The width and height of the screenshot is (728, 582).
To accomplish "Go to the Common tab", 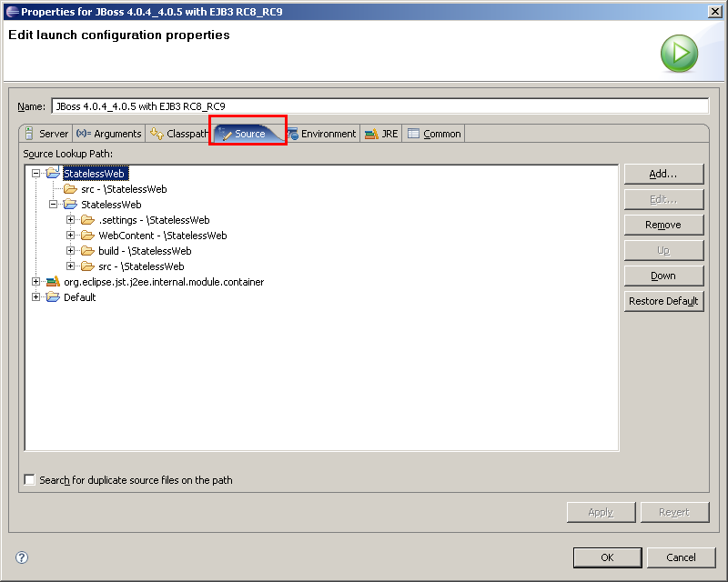I will point(434,134).
